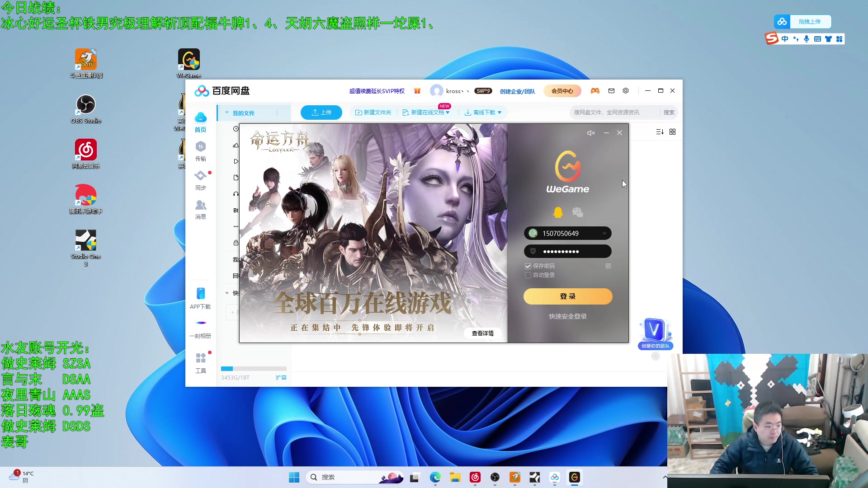This screenshot has height=488, width=868.
Task: Select WeChat login method icon
Action: (577, 212)
